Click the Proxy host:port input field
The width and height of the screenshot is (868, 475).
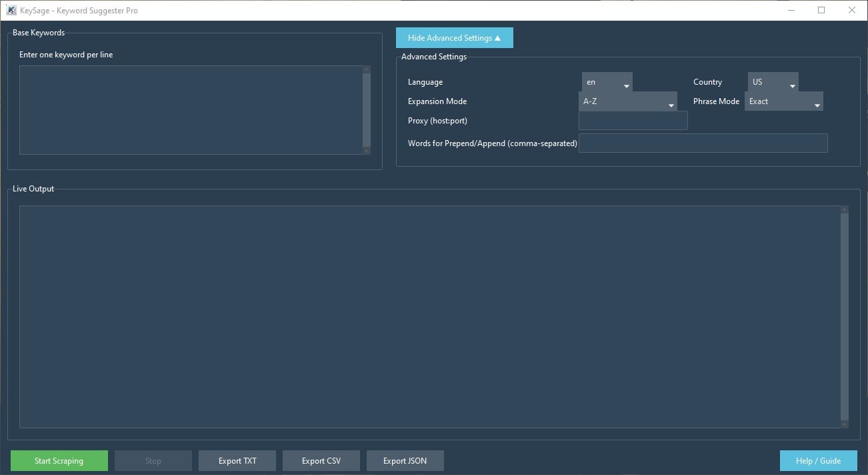633,120
